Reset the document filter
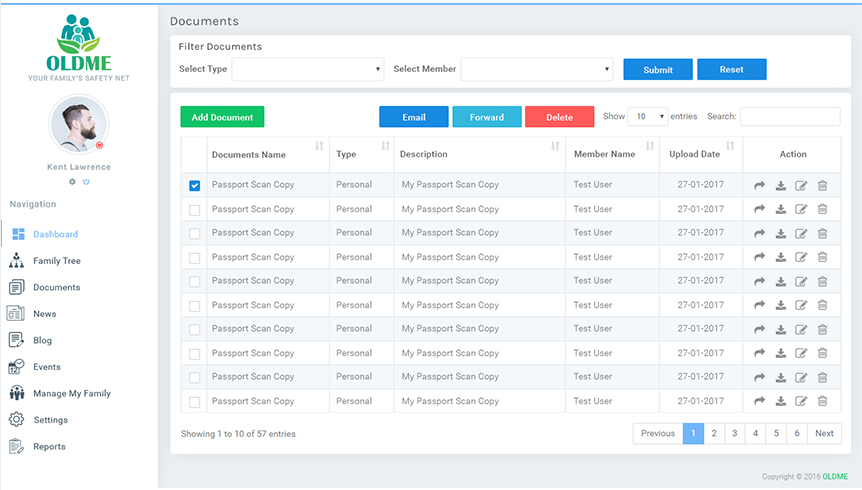 pyautogui.click(x=732, y=69)
